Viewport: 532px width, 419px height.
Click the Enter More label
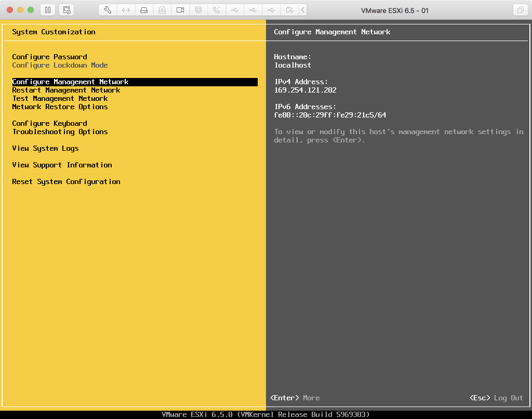pyautogui.click(x=295, y=398)
